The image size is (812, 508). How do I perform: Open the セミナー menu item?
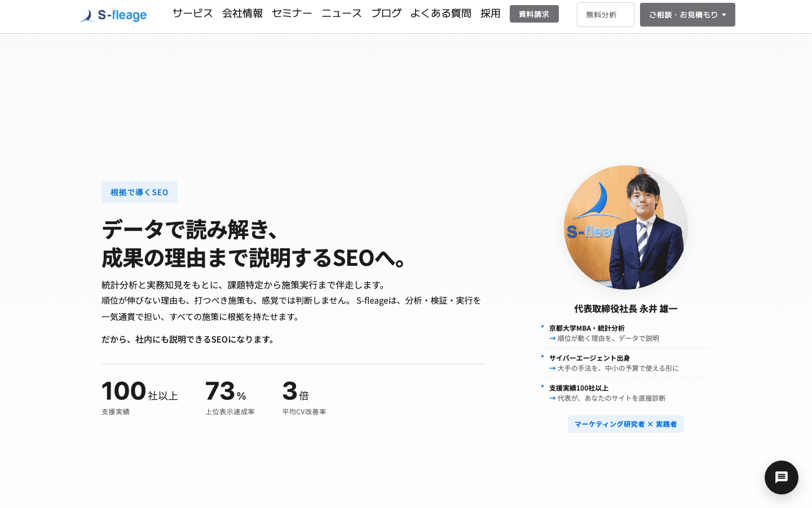(292, 14)
